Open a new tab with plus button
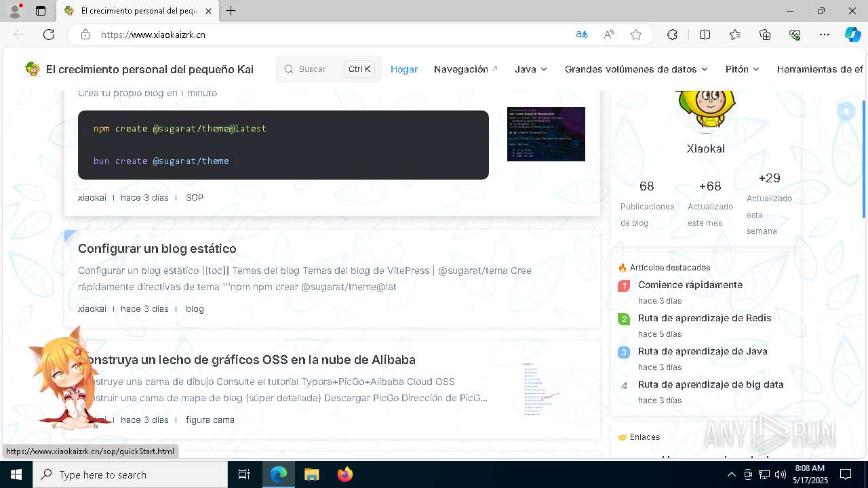 pyautogui.click(x=231, y=11)
